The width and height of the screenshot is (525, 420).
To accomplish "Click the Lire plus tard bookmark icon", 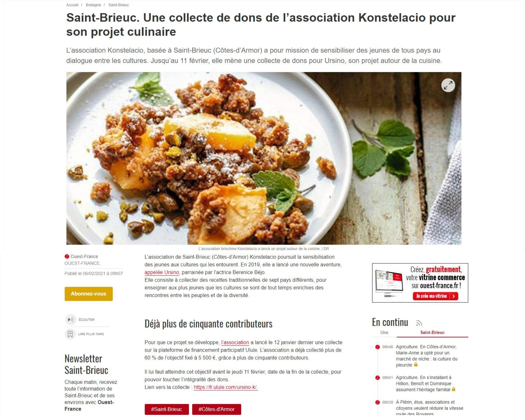I will (x=70, y=334).
